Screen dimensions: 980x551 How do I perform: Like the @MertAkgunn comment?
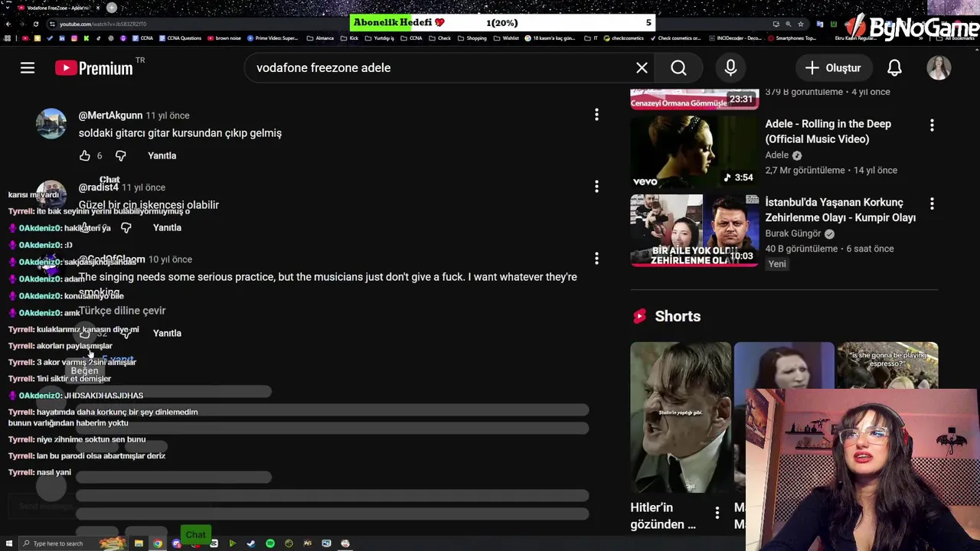point(85,155)
